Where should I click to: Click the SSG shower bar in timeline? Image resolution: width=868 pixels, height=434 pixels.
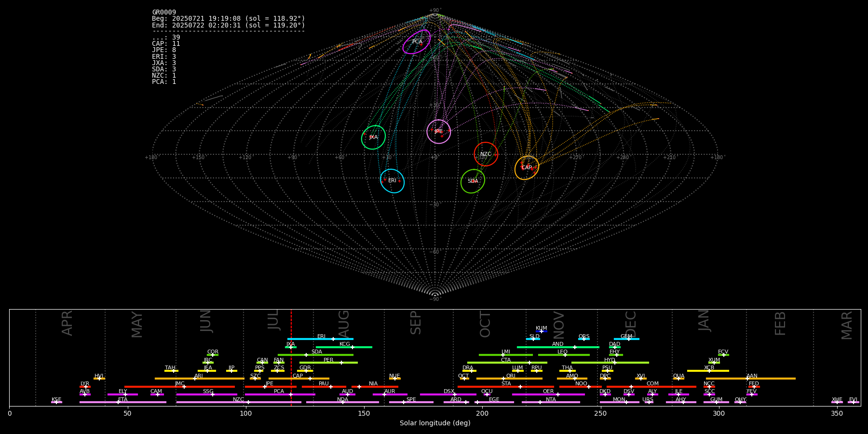click(206, 394)
